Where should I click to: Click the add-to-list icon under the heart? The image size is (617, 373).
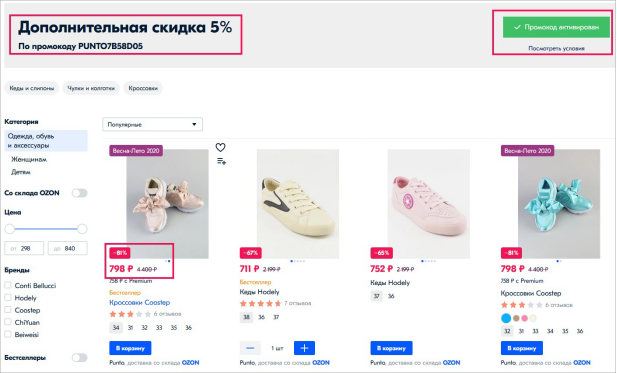click(221, 161)
